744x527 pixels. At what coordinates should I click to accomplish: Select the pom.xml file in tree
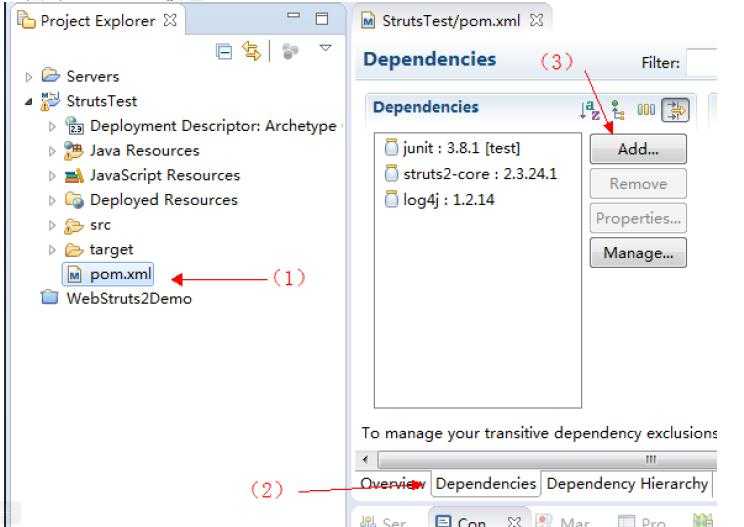pyautogui.click(x=108, y=274)
